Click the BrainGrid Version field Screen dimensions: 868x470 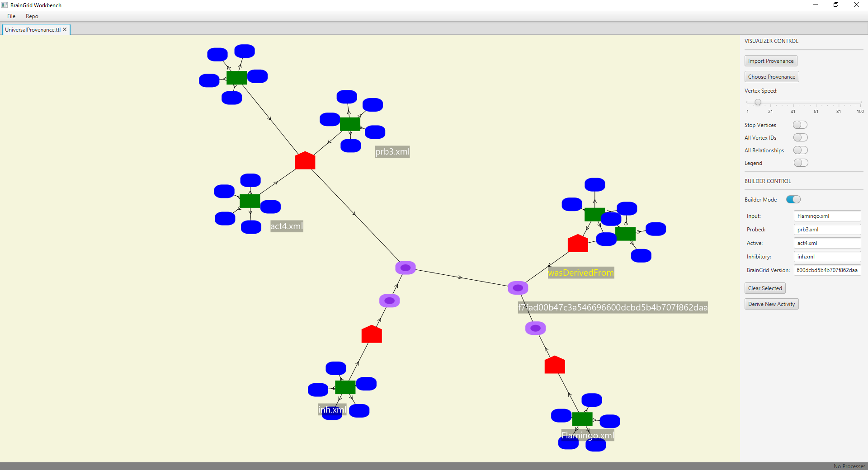827,270
